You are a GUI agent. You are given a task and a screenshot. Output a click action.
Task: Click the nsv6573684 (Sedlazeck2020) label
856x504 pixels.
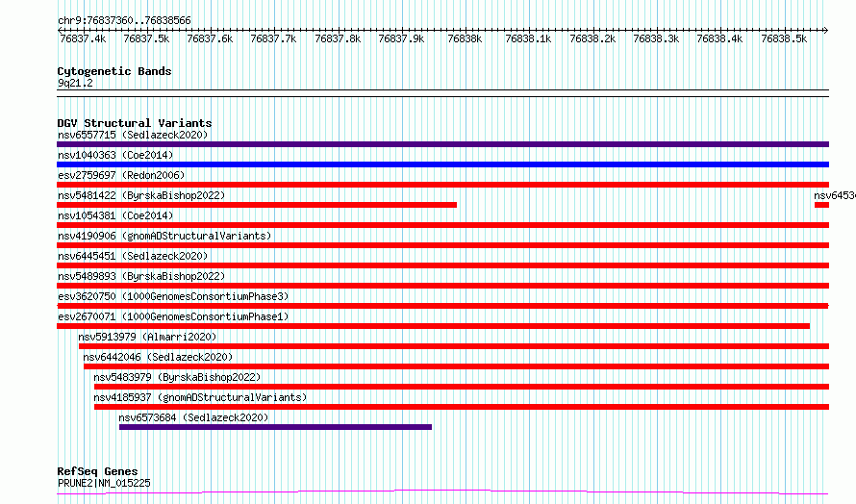pos(193,417)
